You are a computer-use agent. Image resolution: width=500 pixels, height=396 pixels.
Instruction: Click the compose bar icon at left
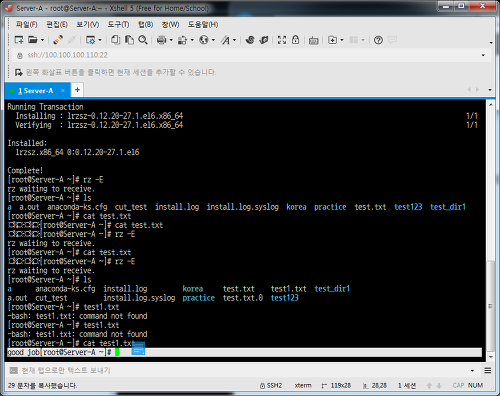point(14,370)
